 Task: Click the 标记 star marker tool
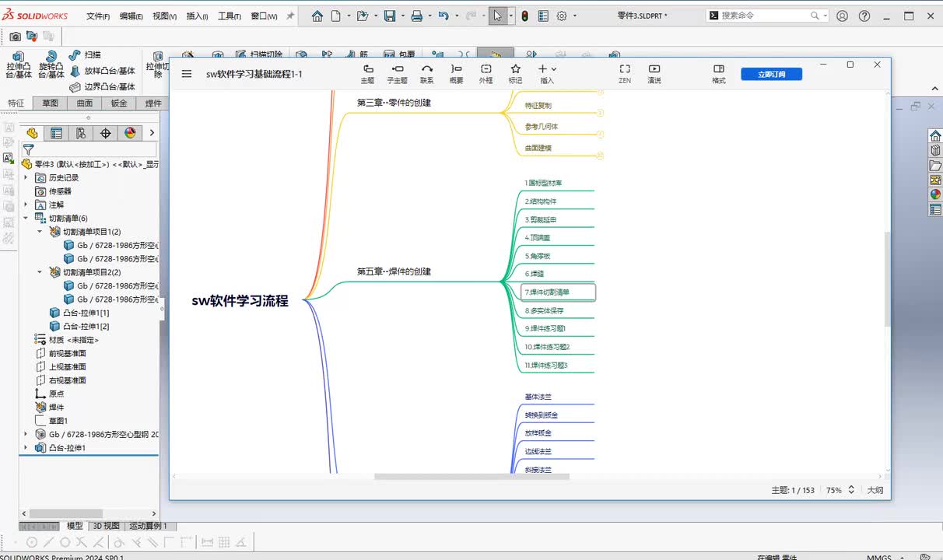515,74
